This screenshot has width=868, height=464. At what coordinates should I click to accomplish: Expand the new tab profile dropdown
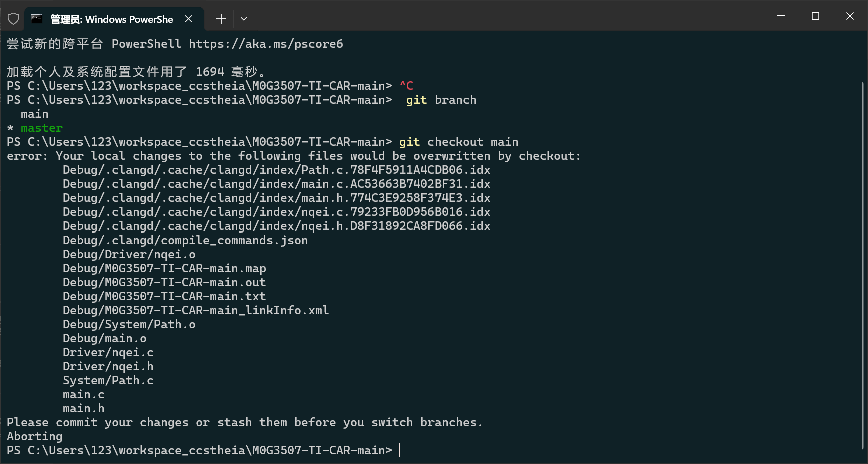[x=244, y=19]
